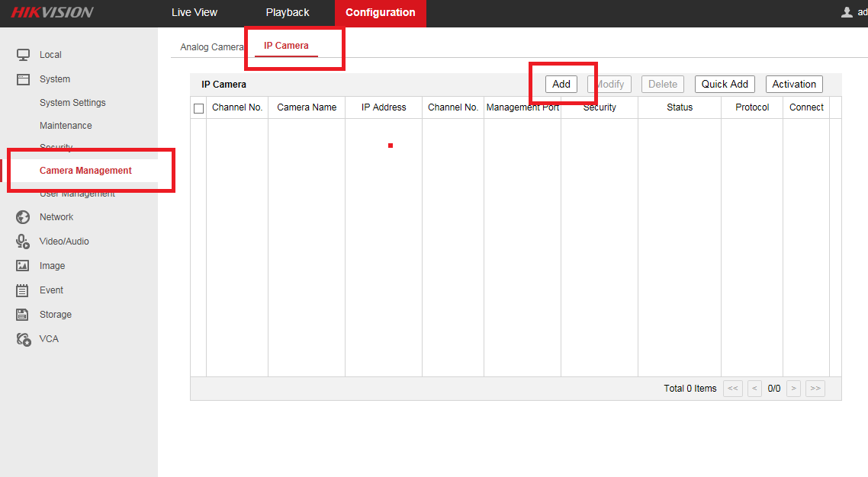868x477 pixels.
Task: Click the Quick Add button
Action: pyautogui.click(x=725, y=85)
